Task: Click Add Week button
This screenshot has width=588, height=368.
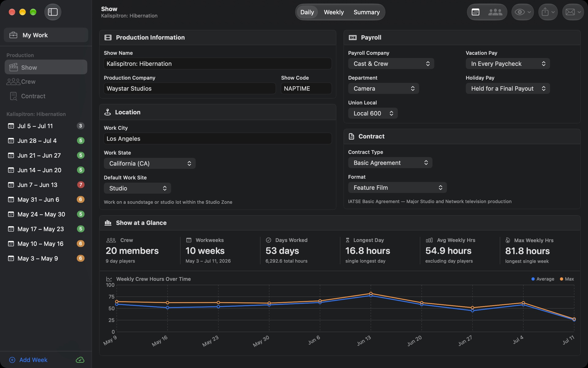Action: pos(28,360)
